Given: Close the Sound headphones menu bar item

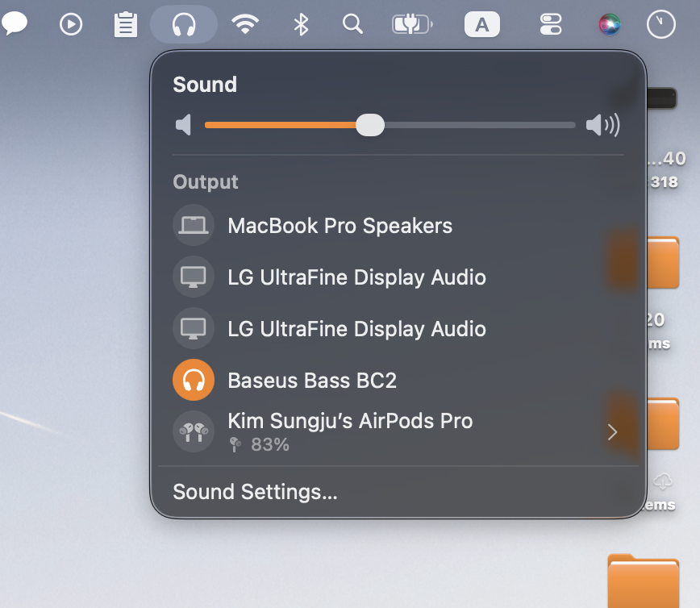Looking at the screenshot, I should [184, 24].
